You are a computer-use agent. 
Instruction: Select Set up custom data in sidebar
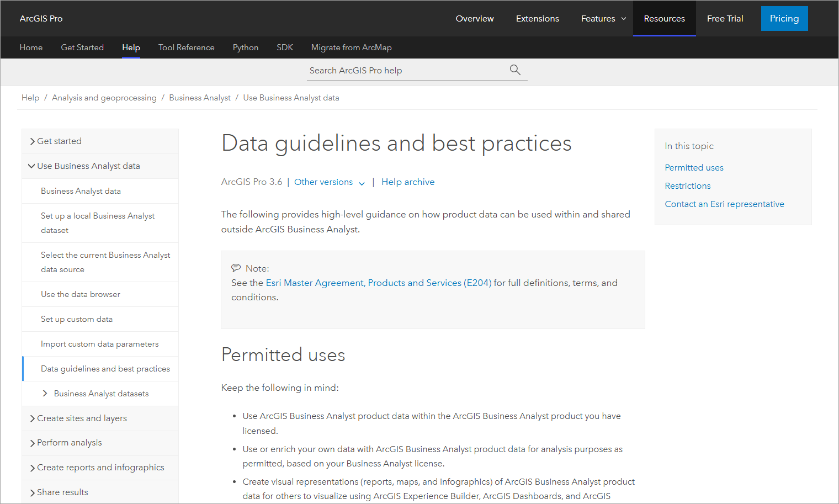point(77,319)
